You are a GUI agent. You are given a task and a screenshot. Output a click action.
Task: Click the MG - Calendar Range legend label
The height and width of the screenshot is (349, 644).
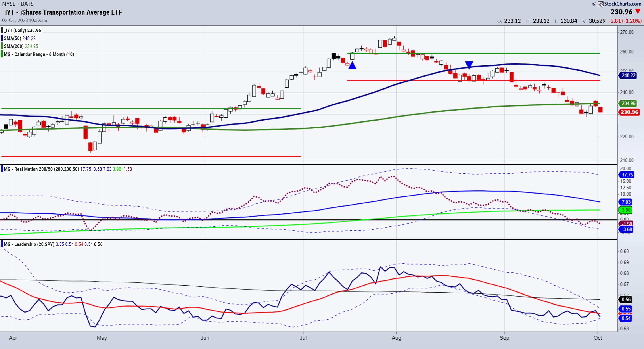(39, 54)
